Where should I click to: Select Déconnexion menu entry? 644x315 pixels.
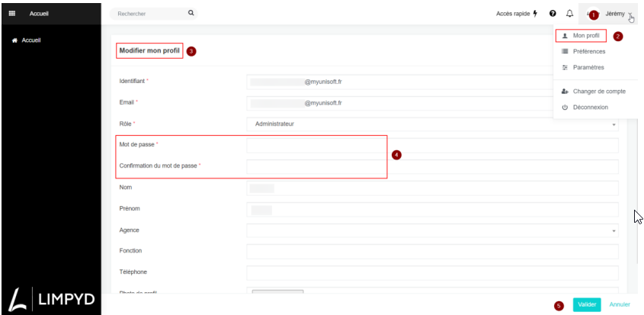click(591, 108)
